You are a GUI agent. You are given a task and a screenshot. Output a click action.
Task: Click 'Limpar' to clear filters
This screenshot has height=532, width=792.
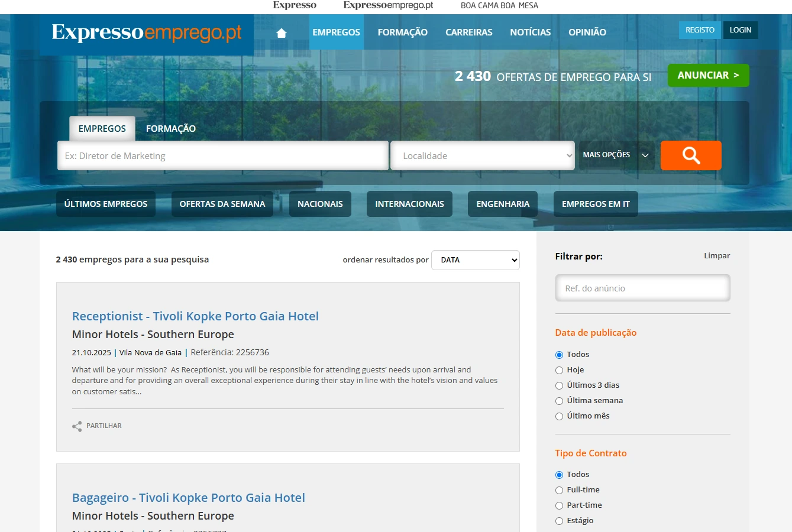click(x=717, y=256)
